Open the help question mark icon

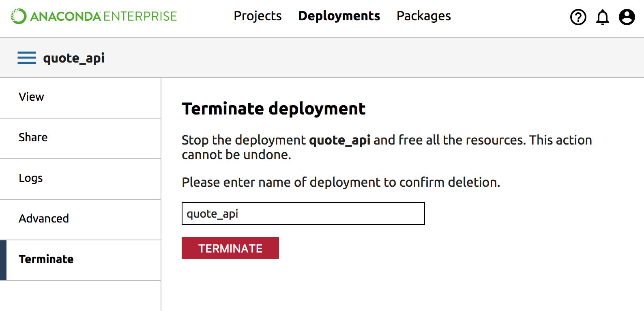pos(578,17)
